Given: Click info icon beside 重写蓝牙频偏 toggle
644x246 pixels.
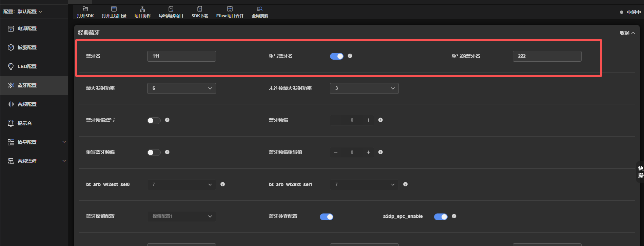Looking at the screenshot, I should point(167,152).
